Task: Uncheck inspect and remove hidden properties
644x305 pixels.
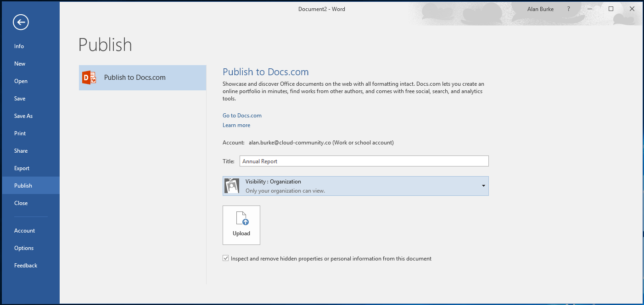Action: [225, 258]
